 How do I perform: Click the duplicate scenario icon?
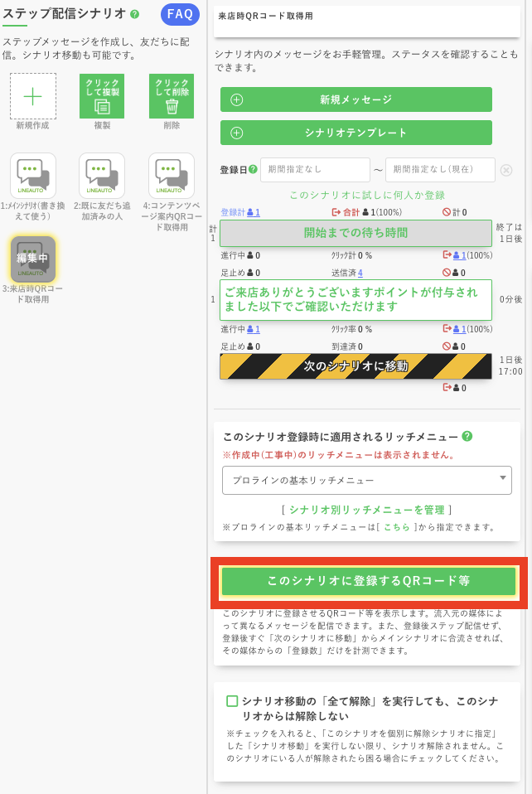click(102, 96)
